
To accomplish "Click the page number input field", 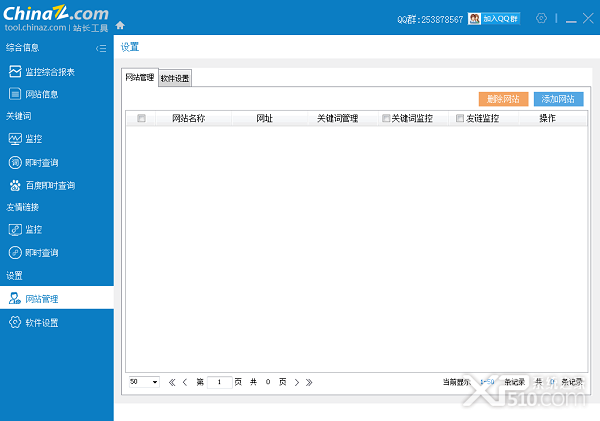I will [220, 382].
